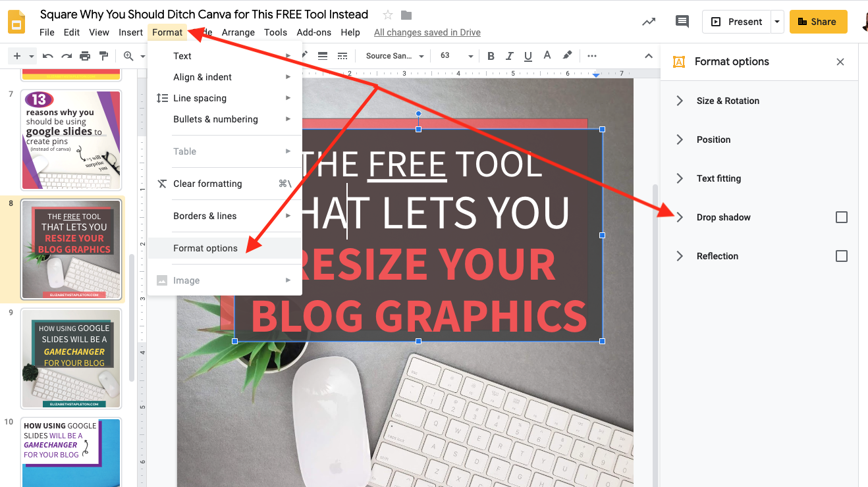Open the File menu

(47, 32)
